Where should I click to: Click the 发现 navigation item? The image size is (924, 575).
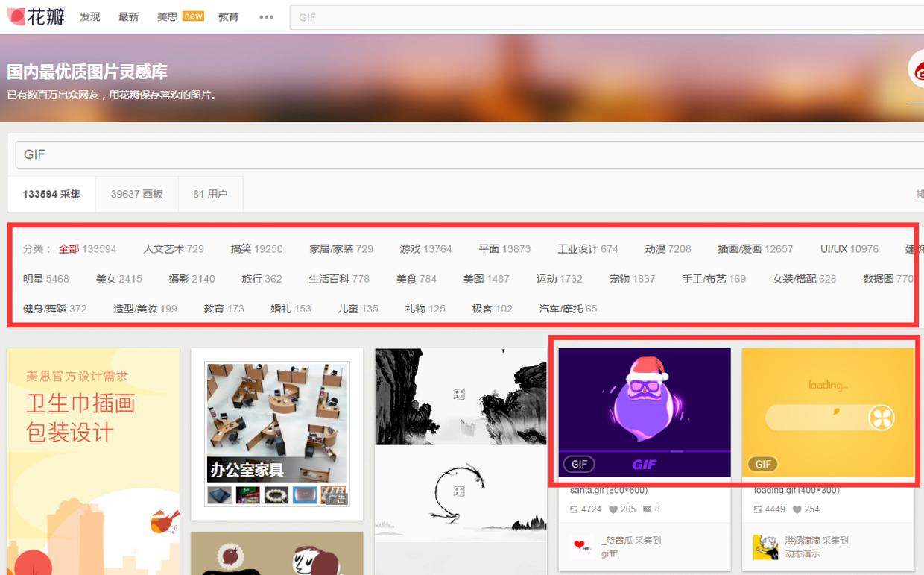coord(89,16)
